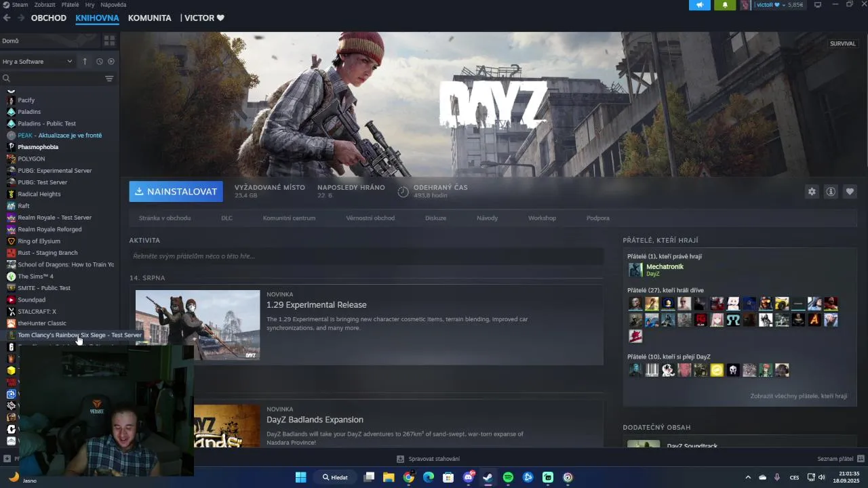Screen dimensions: 868x488
Task: Open the announcements megaphone button
Action: (x=700, y=5)
